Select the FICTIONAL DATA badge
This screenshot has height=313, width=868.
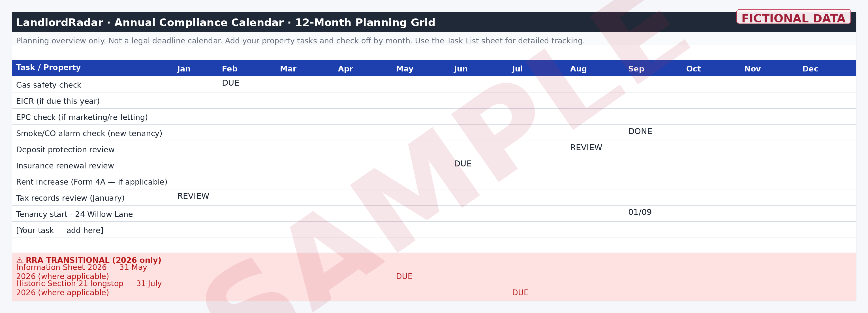point(793,17)
